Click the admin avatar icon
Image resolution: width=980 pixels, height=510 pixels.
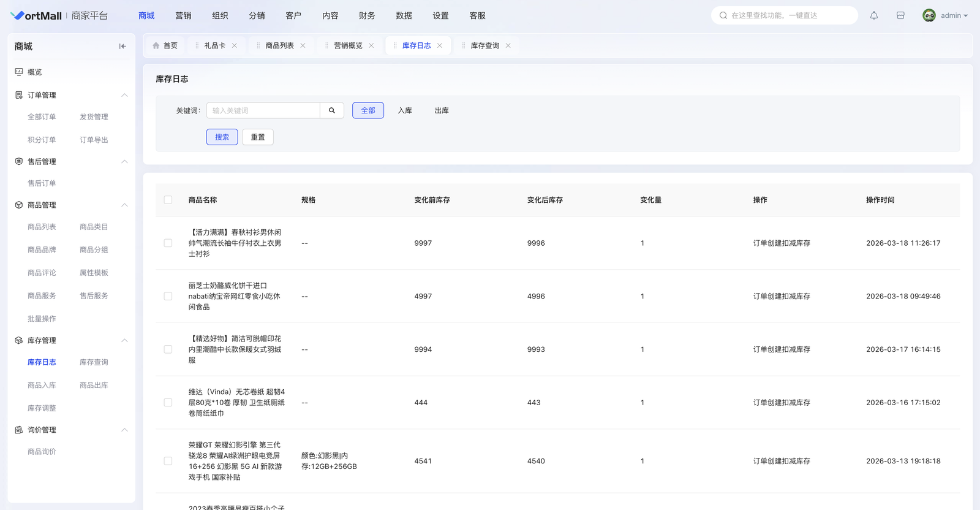(929, 15)
